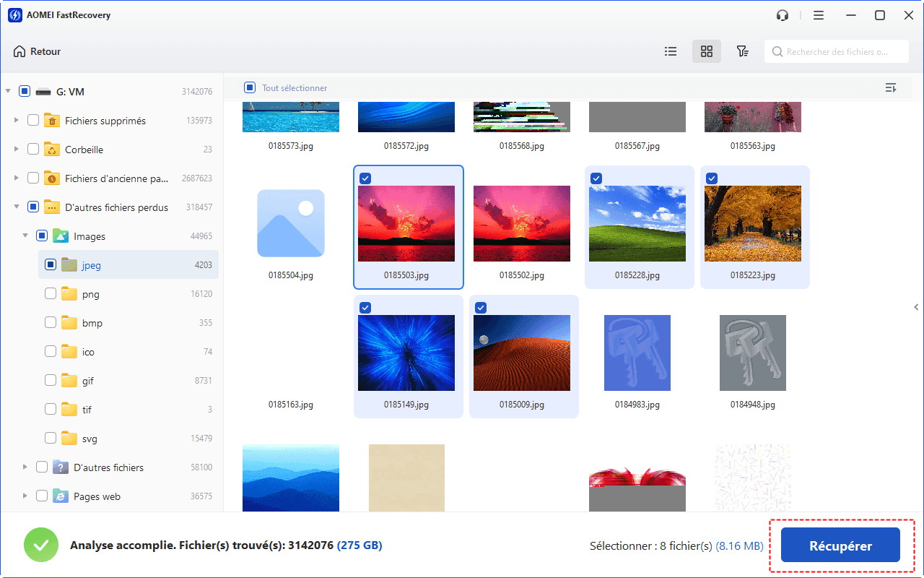Collapse the Images tree node
The image size is (924, 578).
[x=25, y=236]
